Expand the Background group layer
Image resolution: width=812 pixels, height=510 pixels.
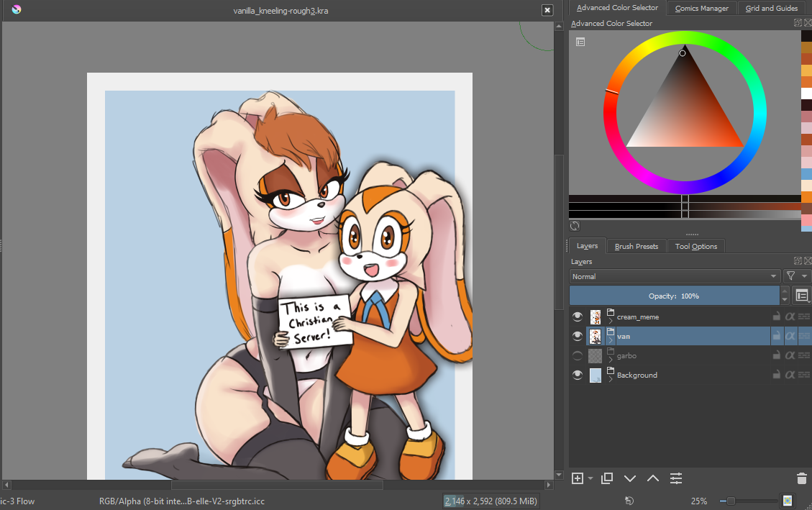(611, 380)
